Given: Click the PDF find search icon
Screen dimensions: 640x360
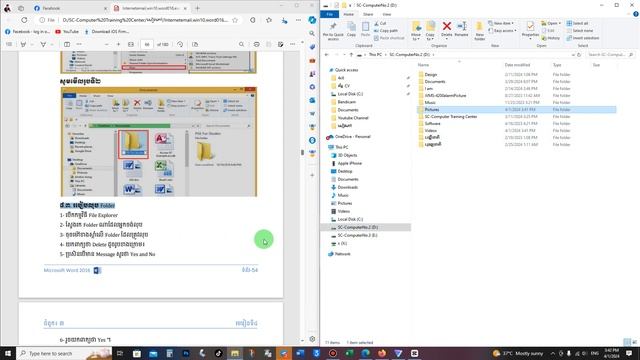Looking at the screenshot, I should tap(242, 44).
